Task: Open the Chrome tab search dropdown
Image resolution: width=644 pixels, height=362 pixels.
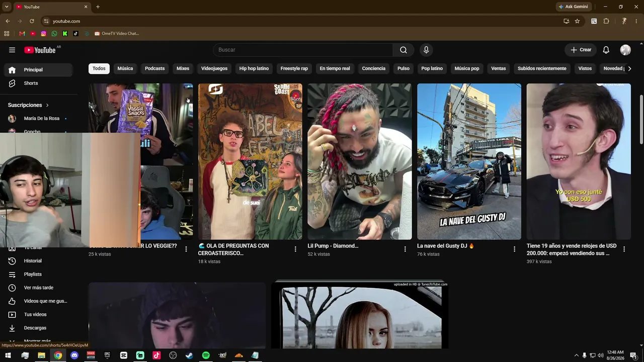Action: 7,7
